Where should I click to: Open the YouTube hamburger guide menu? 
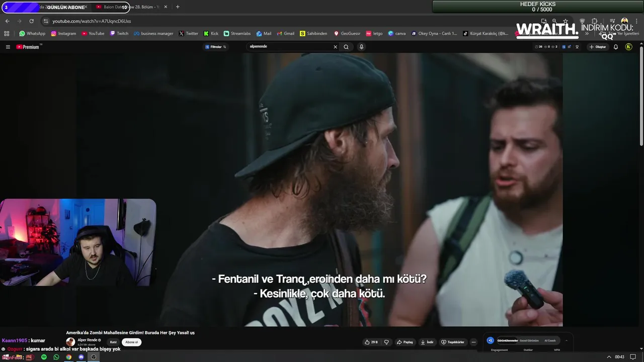[x=8, y=47]
